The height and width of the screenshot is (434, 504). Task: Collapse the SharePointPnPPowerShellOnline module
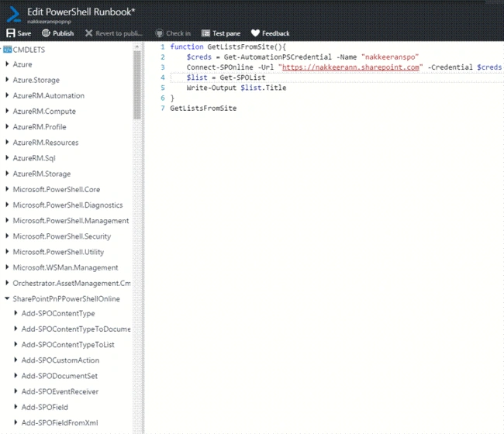(x=7, y=298)
